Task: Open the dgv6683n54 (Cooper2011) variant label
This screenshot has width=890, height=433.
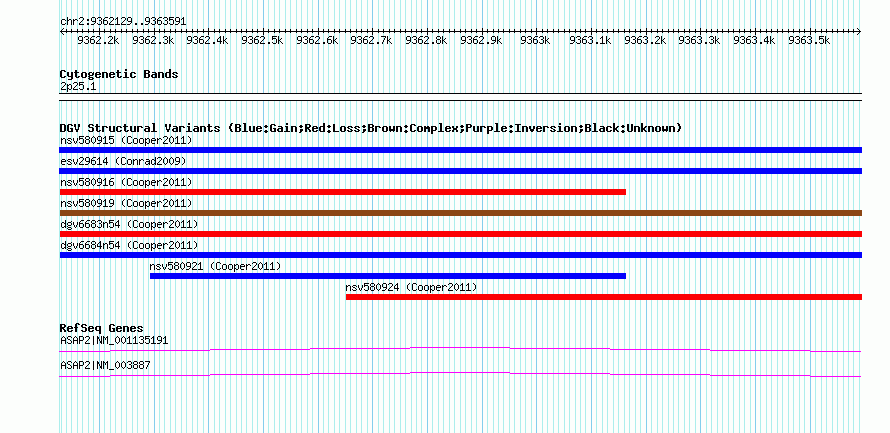Action: click(129, 225)
